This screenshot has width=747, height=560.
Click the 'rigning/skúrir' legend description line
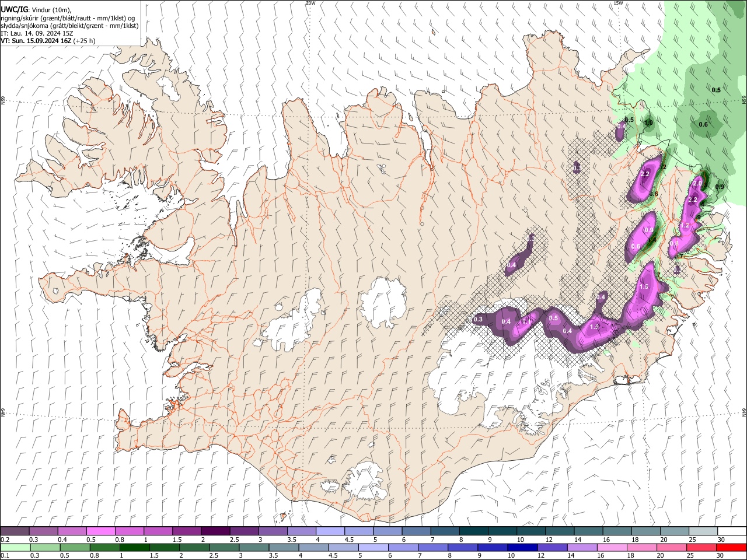pos(68,18)
